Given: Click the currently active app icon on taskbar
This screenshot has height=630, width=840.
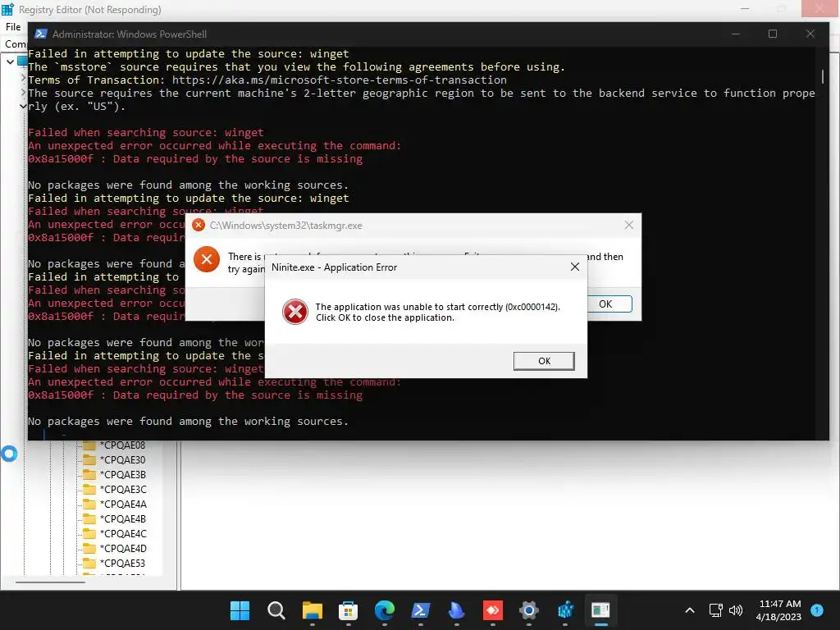Looking at the screenshot, I should 601,610.
